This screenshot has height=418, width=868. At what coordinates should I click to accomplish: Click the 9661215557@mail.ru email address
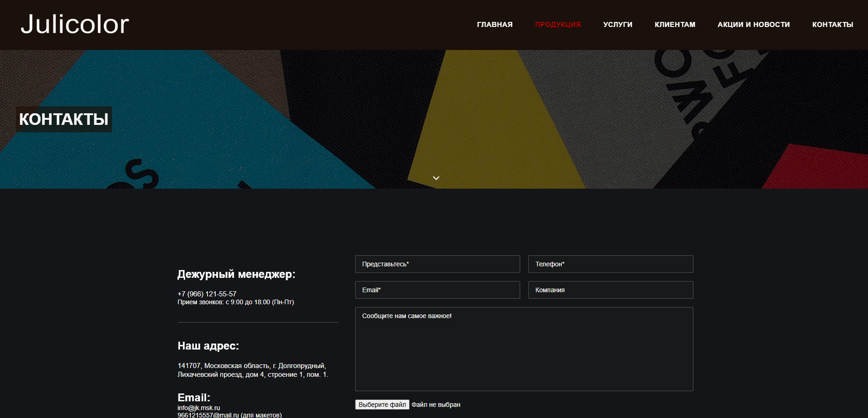[x=208, y=415]
